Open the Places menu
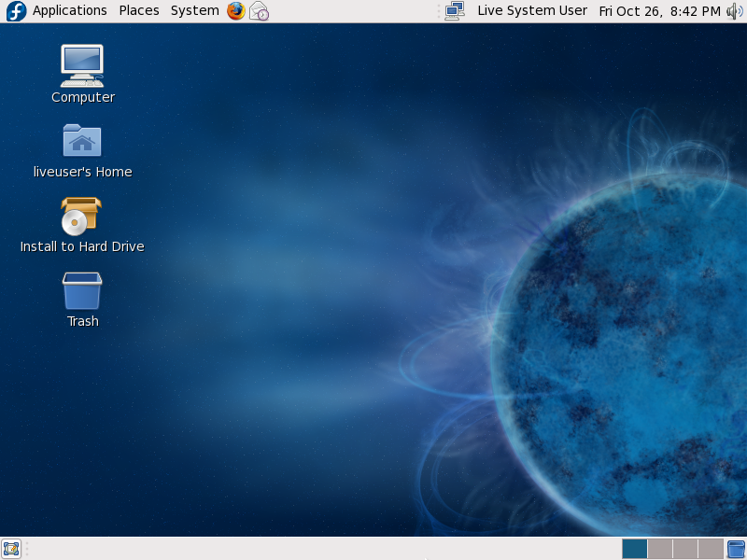 tap(139, 11)
